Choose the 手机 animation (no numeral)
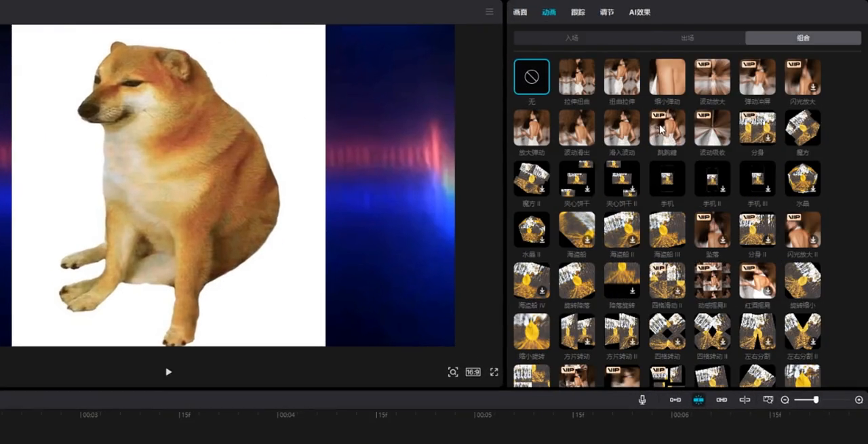This screenshot has height=444, width=868. click(667, 178)
